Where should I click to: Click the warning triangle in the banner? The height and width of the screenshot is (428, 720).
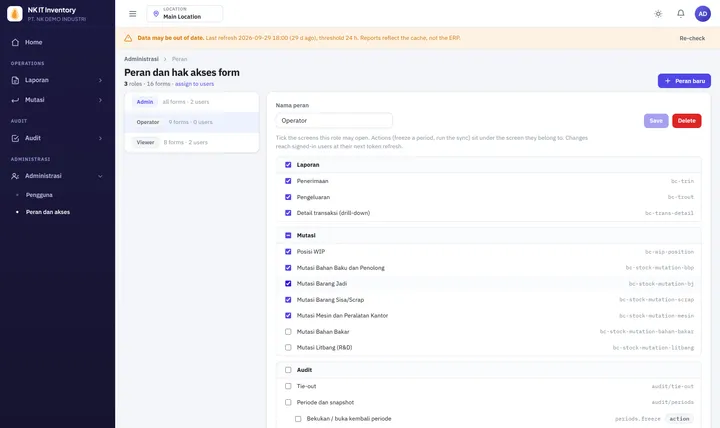click(128, 38)
